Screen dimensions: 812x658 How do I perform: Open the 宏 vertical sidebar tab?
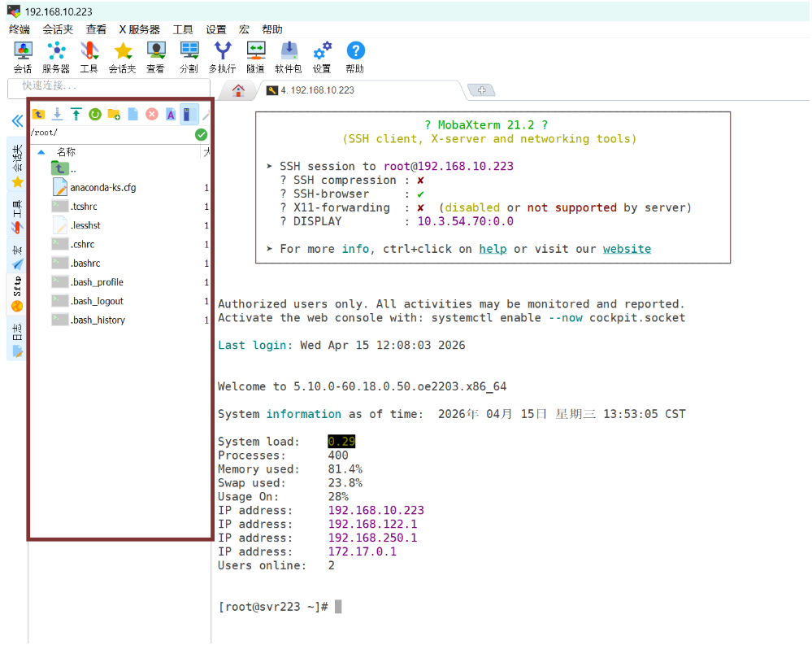click(17, 256)
